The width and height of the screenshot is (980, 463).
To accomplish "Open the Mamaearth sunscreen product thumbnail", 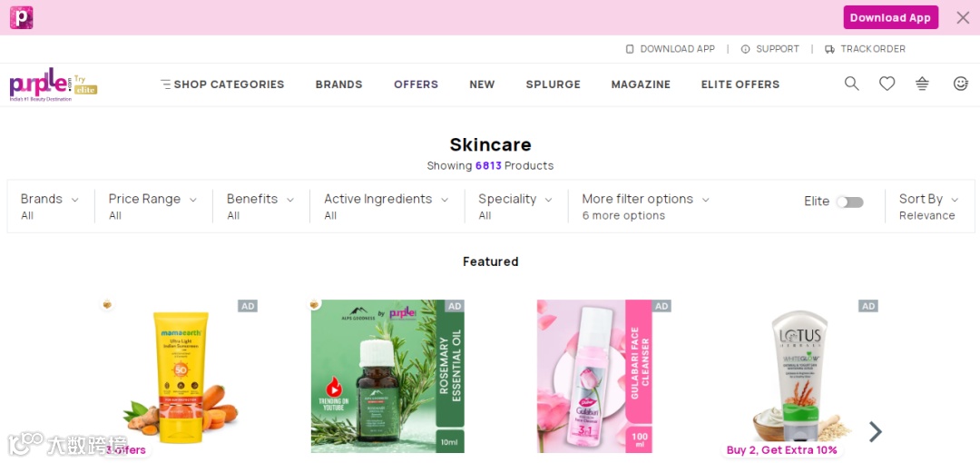I will point(181,378).
